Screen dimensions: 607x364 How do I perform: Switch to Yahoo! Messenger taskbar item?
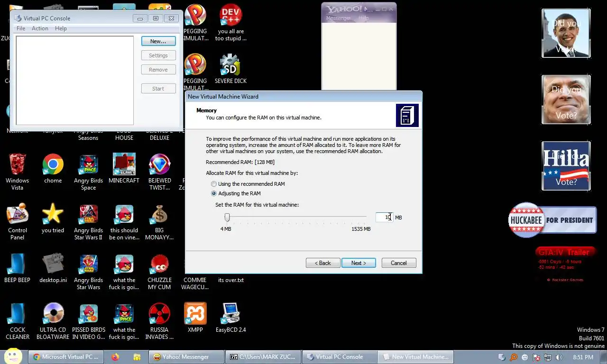click(186, 357)
